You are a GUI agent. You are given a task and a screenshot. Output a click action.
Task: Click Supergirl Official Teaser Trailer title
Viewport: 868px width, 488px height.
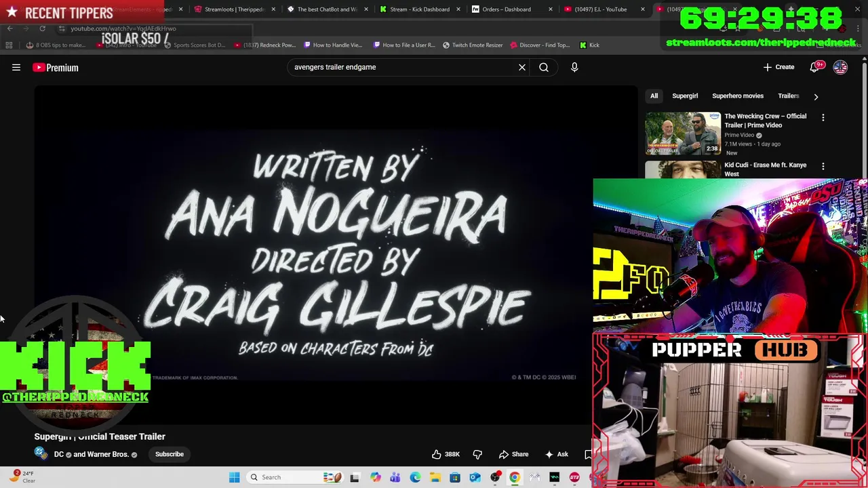(x=100, y=436)
